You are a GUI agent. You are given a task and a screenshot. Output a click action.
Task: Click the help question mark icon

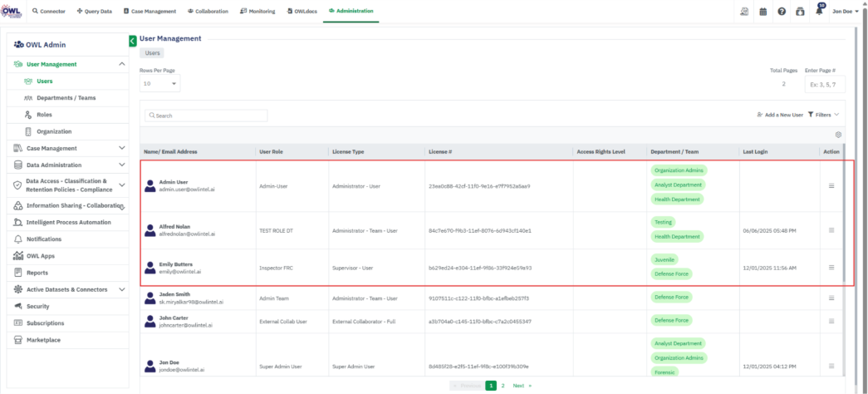point(782,11)
